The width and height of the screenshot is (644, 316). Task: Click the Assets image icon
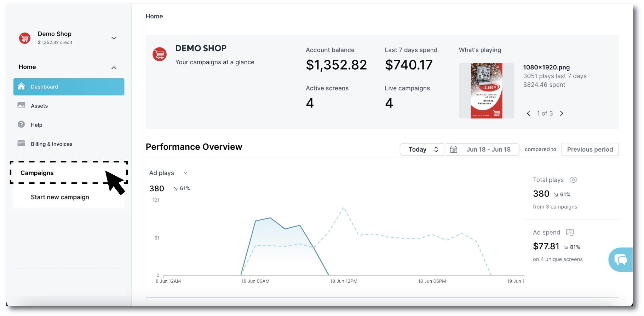pos(21,105)
